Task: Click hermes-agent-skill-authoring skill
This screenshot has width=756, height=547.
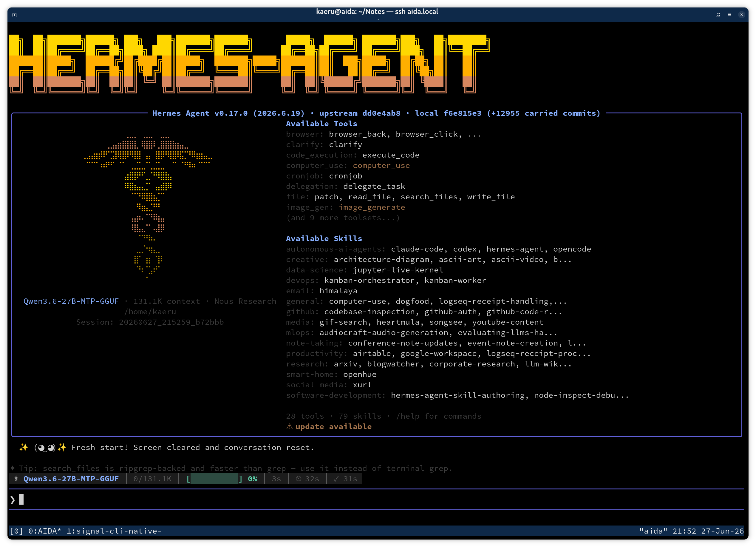Action: 458,396
